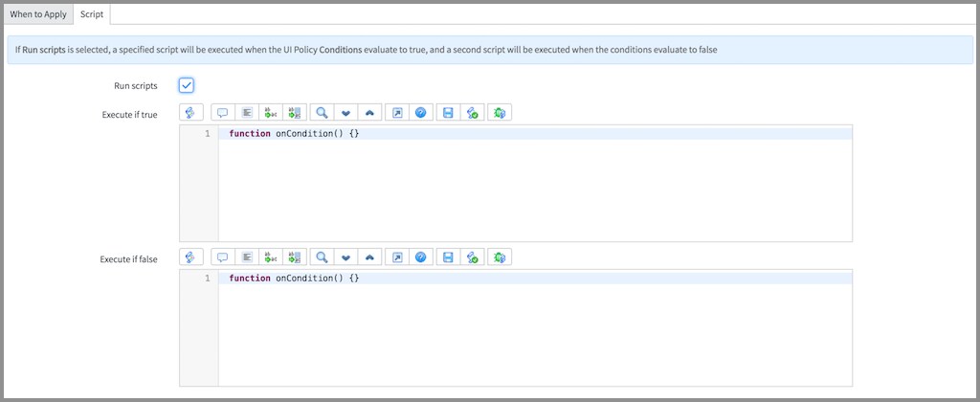Click the Execute if true label
This screenshot has width=980, height=402.
[x=130, y=115]
